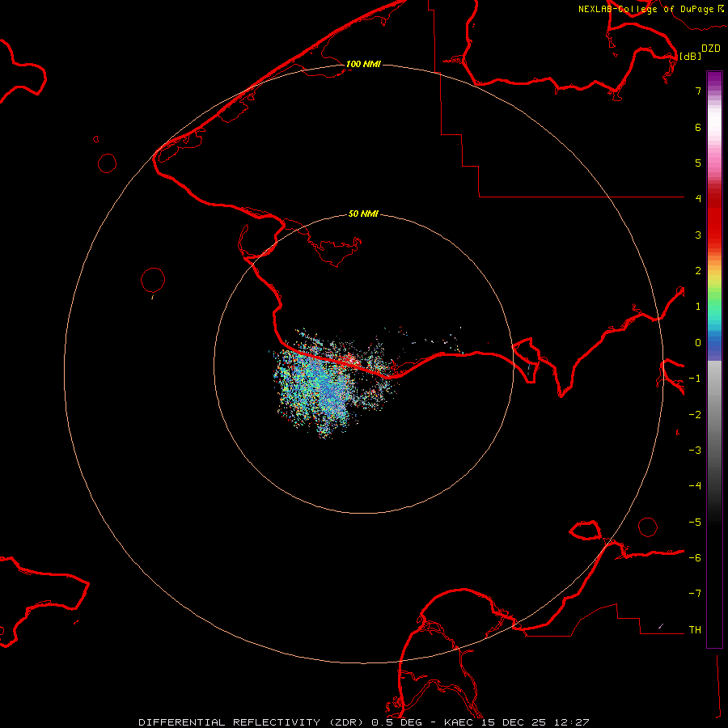Screen dimensions: 728x728
Task: Click the -1 dB label on the color scale
Action: coord(695,379)
